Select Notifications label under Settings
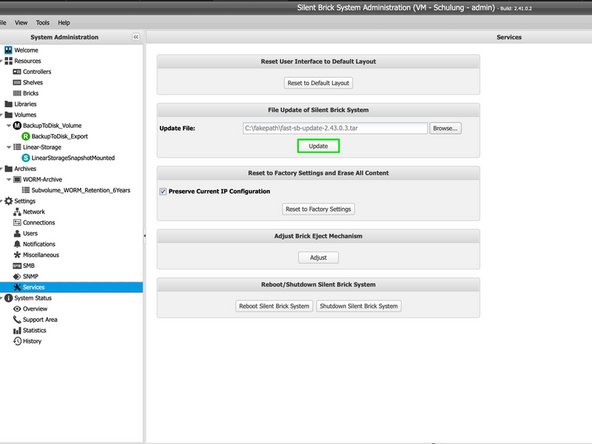Screen dimensions: 592x444 pyautogui.click(x=39, y=244)
